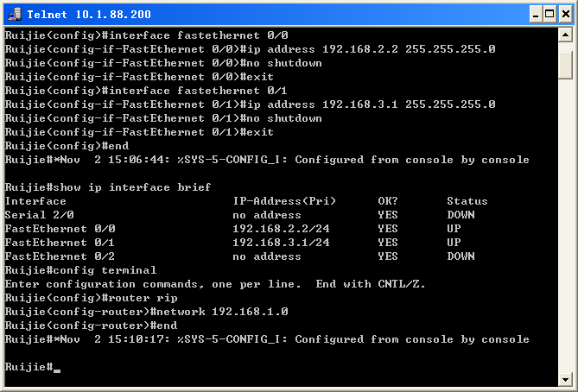Click the cursor at the last Ruijie# prompt
Screen dimensions: 578x392
pyautogui.click(x=57, y=368)
